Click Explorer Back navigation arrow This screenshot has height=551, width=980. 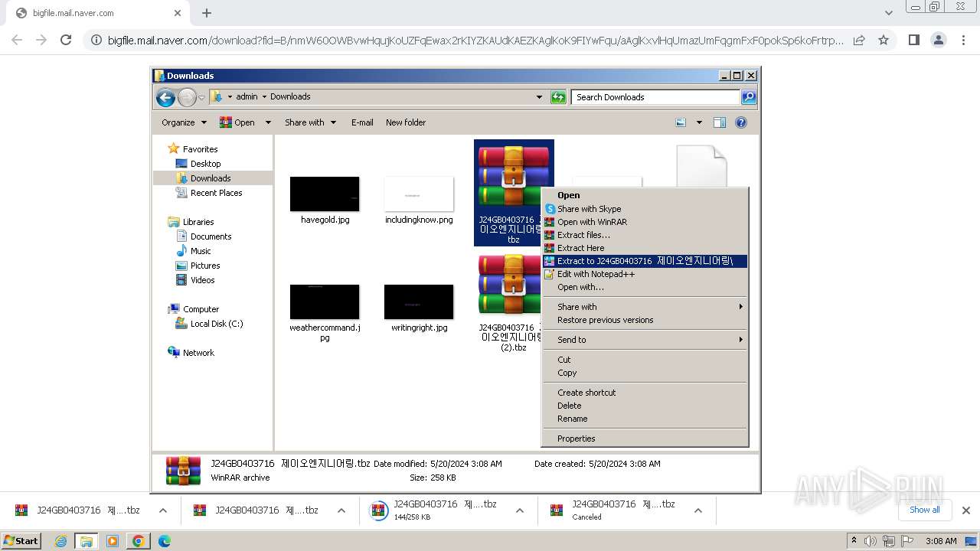165,97
